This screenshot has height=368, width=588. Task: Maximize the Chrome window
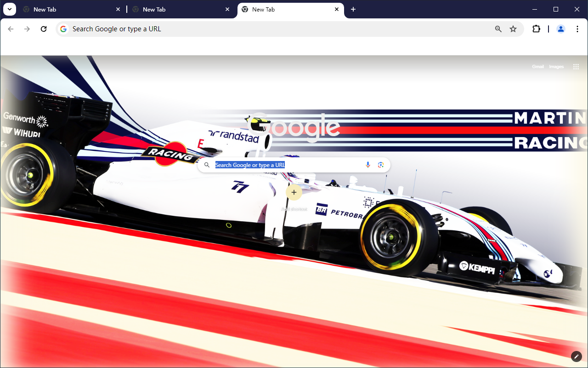[556, 9]
